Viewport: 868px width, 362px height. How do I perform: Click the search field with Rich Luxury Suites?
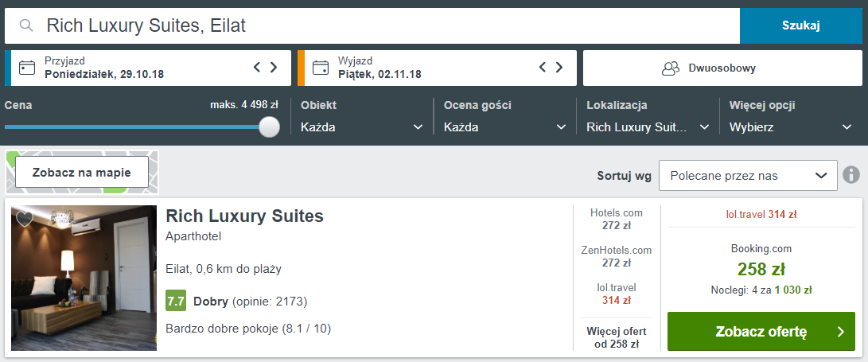pyautogui.click(x=372, y=25)
